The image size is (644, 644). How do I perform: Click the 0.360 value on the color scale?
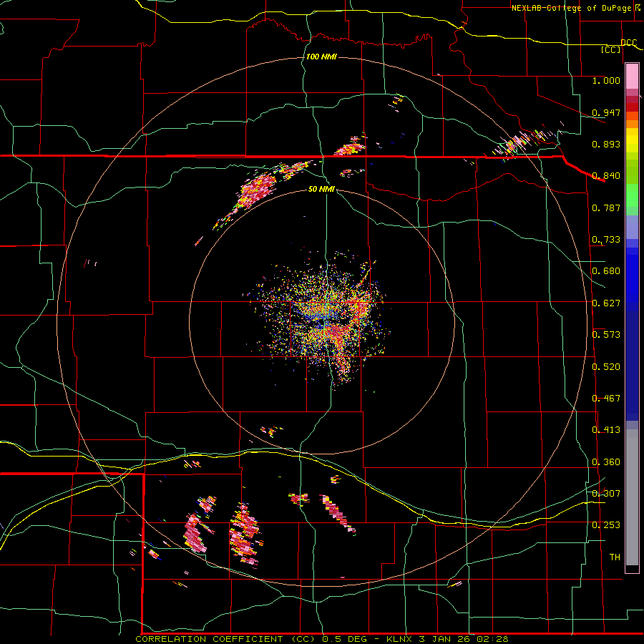[606, 462]
